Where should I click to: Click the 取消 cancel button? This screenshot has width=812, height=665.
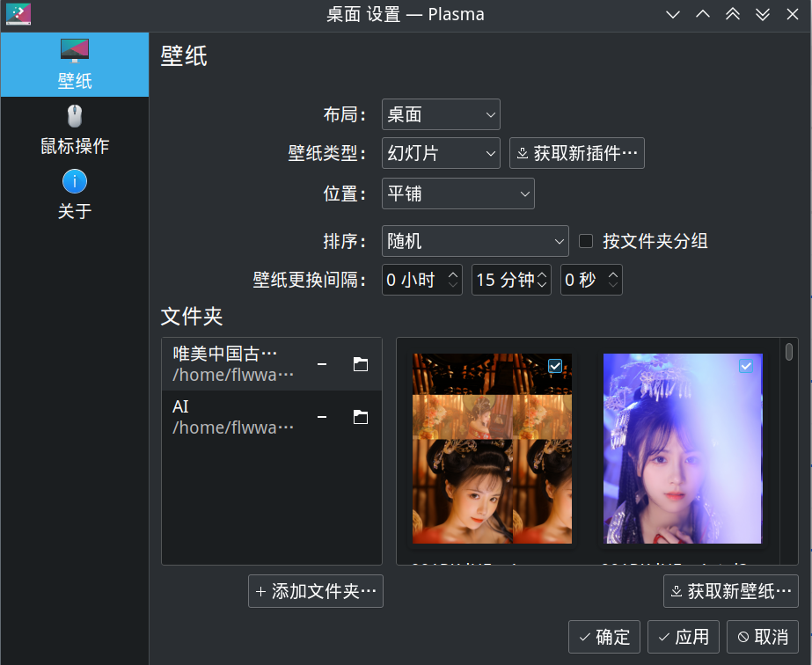[763, 637]
